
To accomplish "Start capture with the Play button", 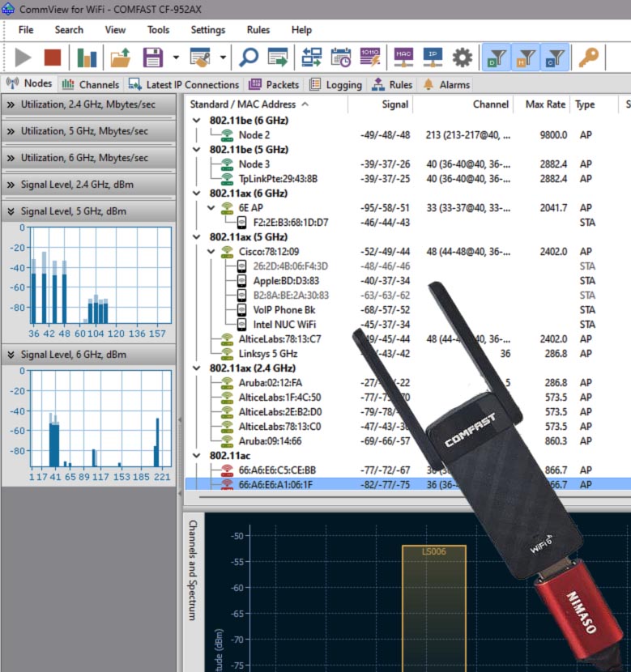I will point(23,57).
